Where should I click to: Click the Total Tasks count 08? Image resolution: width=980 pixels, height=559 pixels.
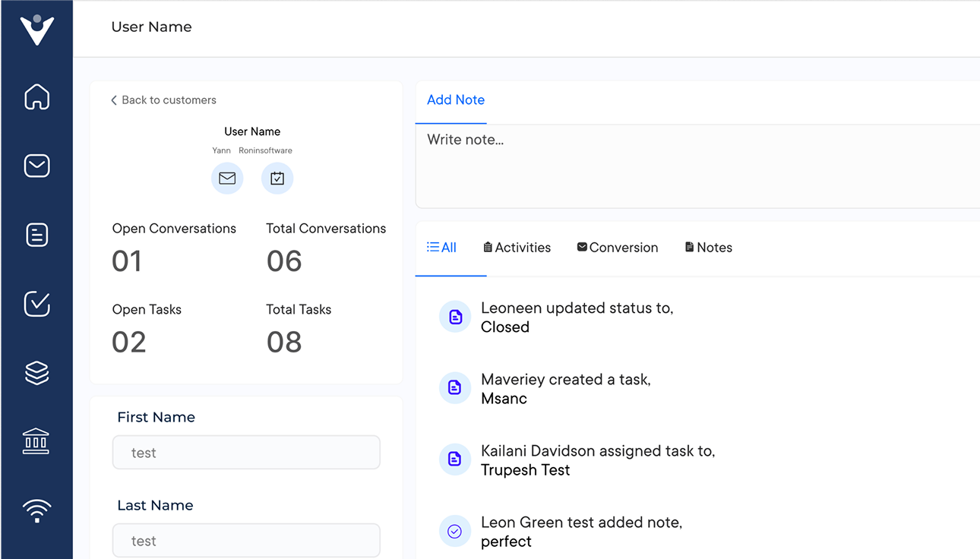(x=284, y=343)
